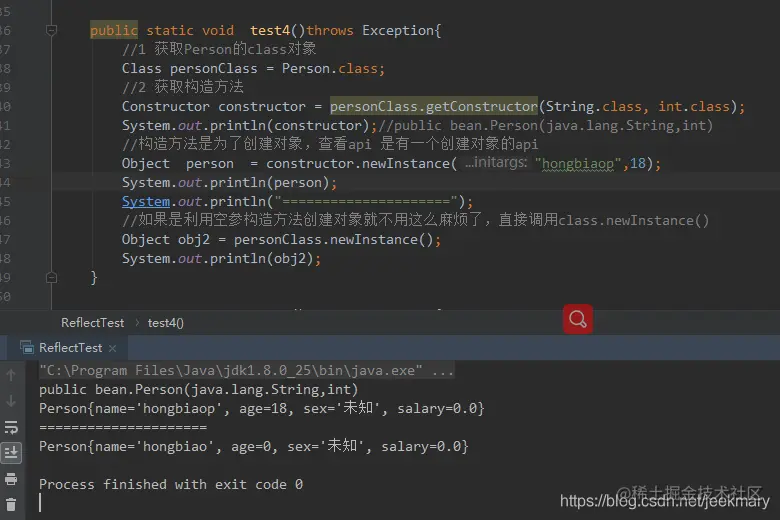Viewport: 780px width, 520px height.
Task: Click the comment '//1 获取Person的class对象'
Action: coord(219,49)
